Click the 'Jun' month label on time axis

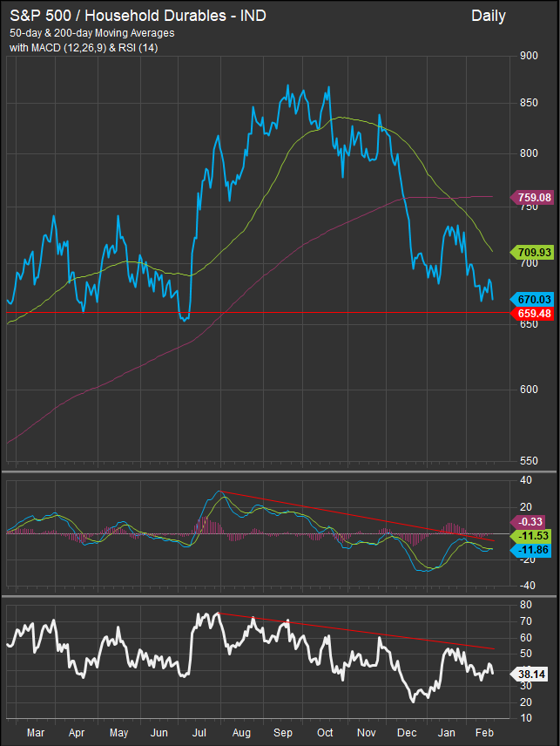[x=159, y=733]
